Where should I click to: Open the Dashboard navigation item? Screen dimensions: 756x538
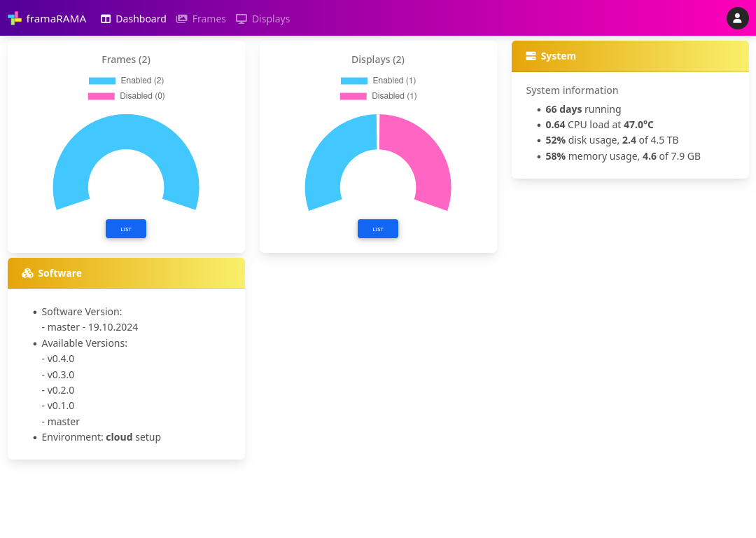point(134,19)
